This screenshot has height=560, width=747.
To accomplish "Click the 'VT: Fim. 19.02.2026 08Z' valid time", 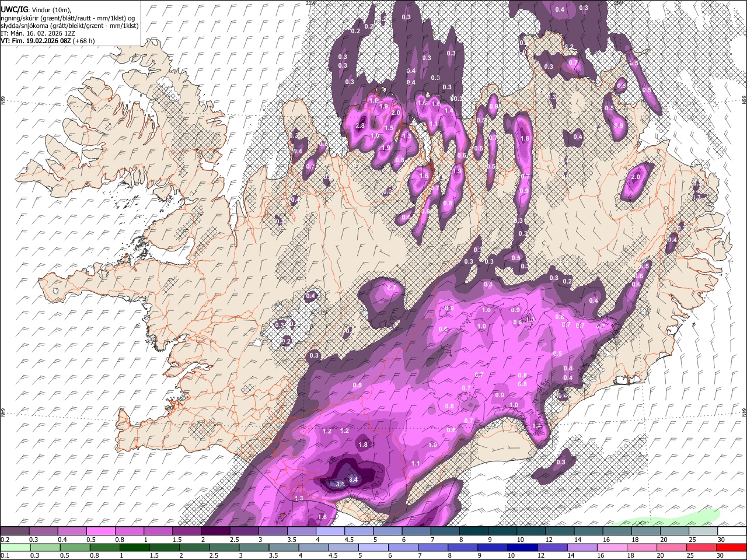I will click(x=36, y=41).
